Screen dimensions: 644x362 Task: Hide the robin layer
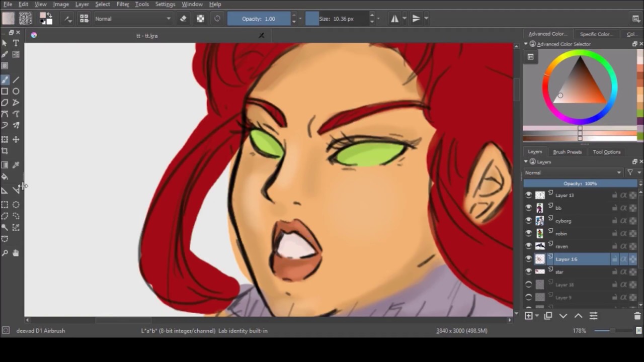528,233
